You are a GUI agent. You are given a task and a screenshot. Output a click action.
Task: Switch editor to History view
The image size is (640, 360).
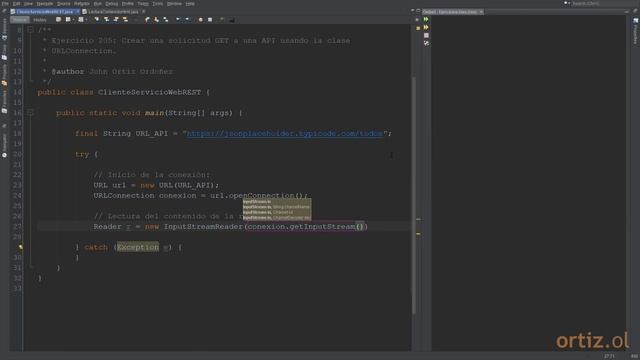[x=40, y=20]
